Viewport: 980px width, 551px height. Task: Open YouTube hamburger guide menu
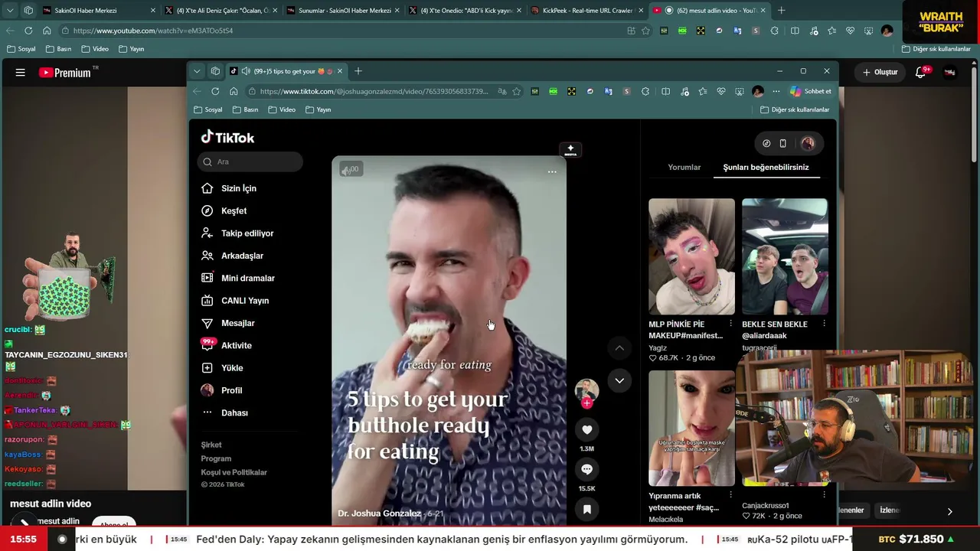click(21, 73)
